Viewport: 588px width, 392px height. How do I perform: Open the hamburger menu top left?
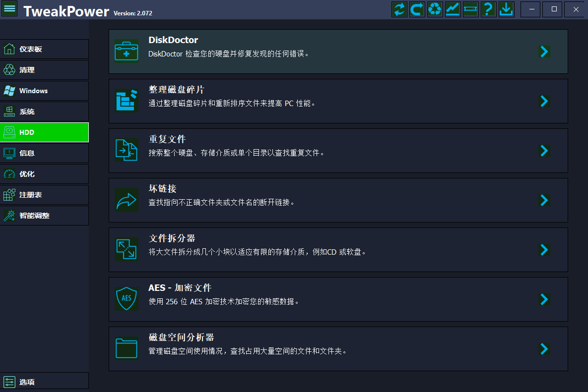tap(10, 9)
